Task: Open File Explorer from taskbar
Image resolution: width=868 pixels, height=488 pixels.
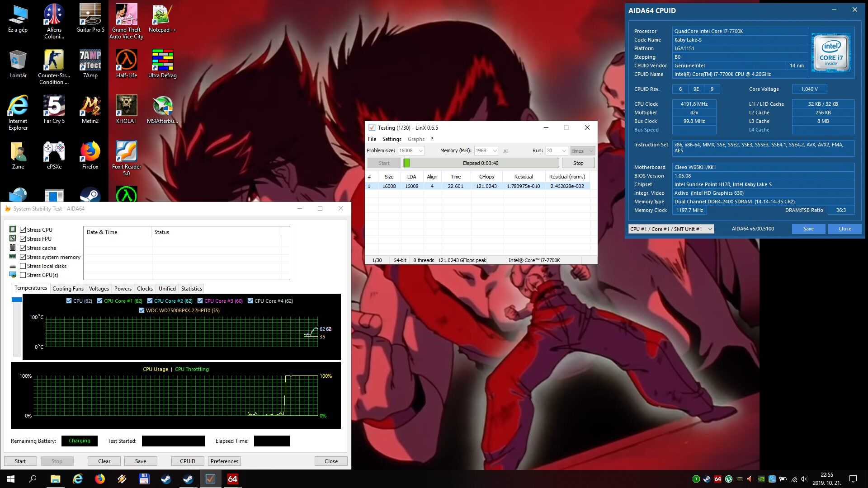Action: coord(55,479)
